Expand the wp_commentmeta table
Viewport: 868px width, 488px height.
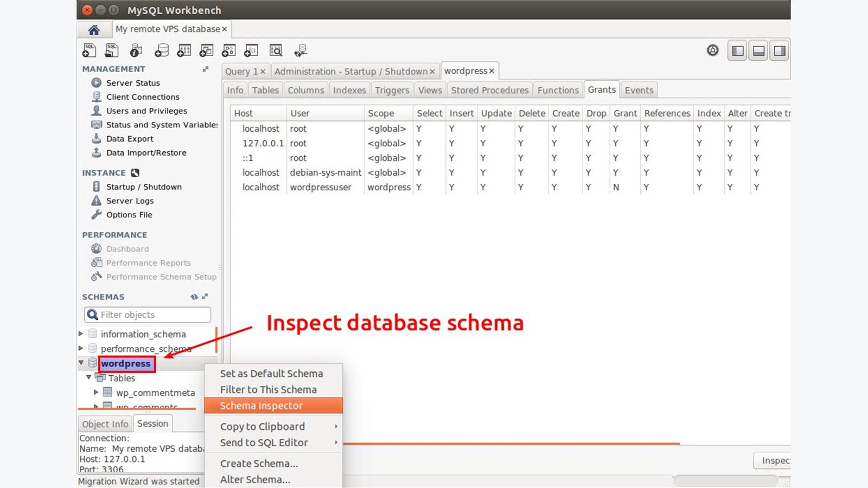[96, 392]
